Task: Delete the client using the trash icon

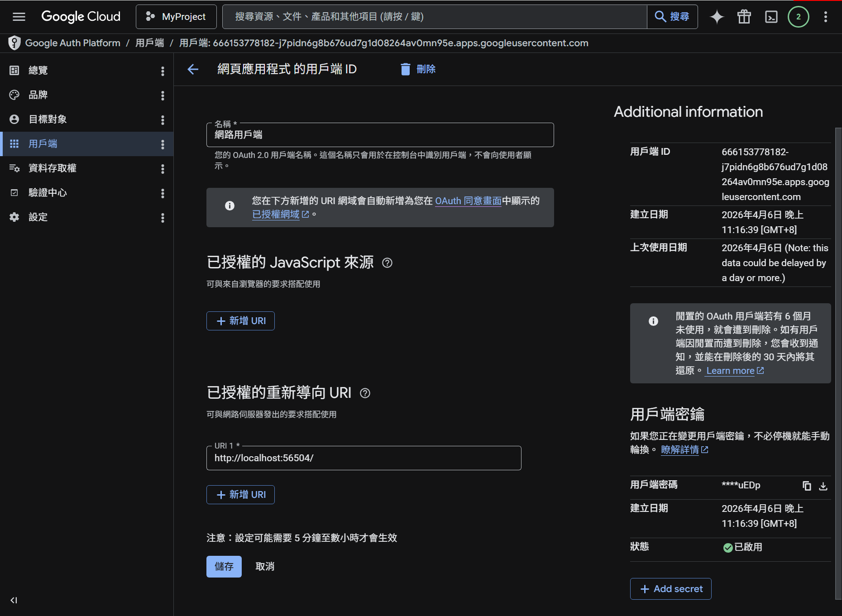Action: pos(406,69)
